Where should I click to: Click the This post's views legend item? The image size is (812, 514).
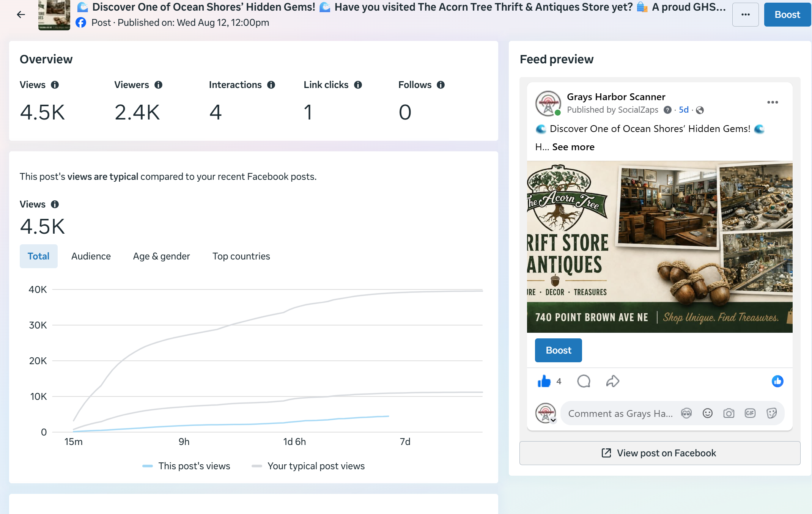[x=186, y=466]
